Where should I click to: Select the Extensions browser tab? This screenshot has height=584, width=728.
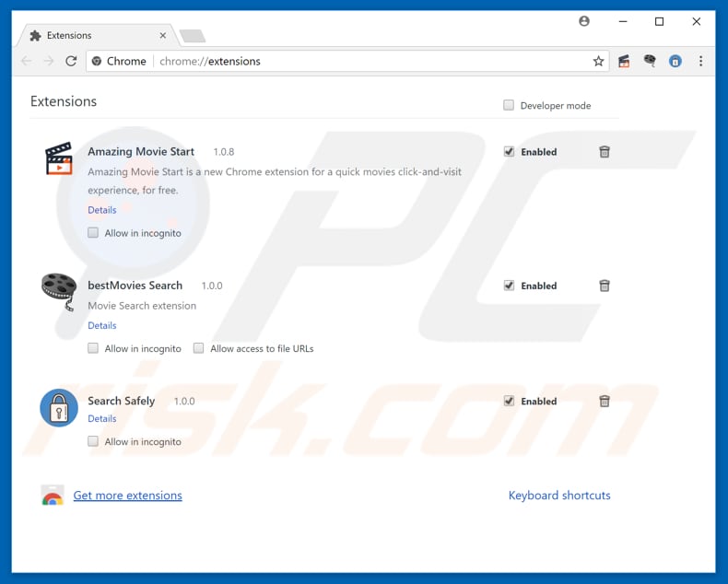(98, 35)
